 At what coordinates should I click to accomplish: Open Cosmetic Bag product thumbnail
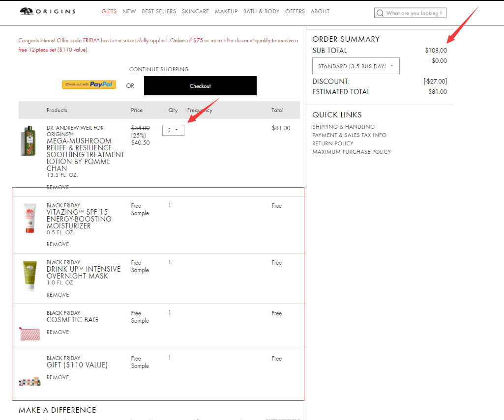30,334
